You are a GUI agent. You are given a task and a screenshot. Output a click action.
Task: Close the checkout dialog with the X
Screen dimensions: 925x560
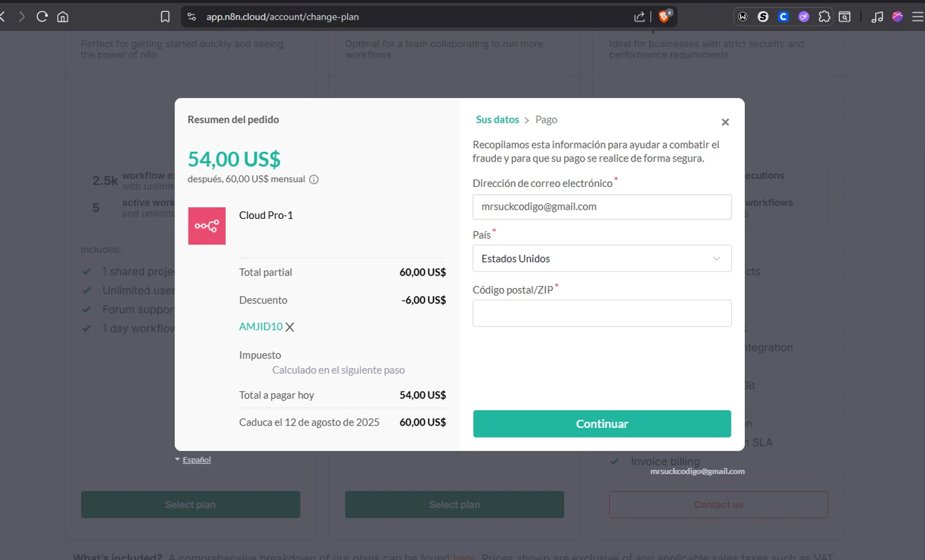725,122
